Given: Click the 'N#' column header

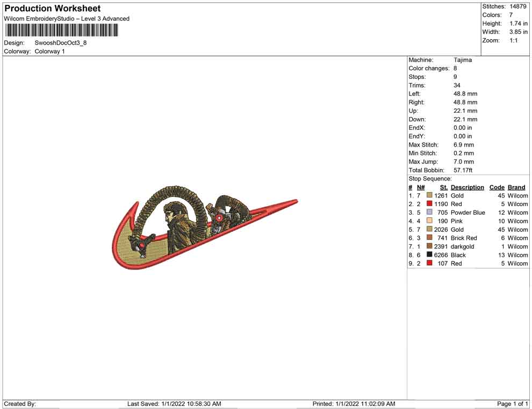Looking at the screenshot, I should (x=421, y=187).
